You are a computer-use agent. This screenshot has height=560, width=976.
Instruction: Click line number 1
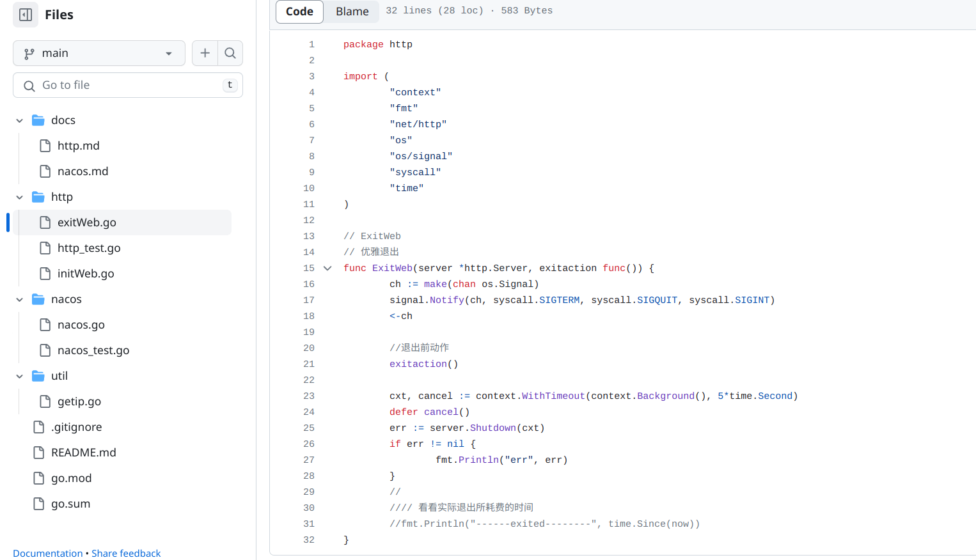pos(312,45)
